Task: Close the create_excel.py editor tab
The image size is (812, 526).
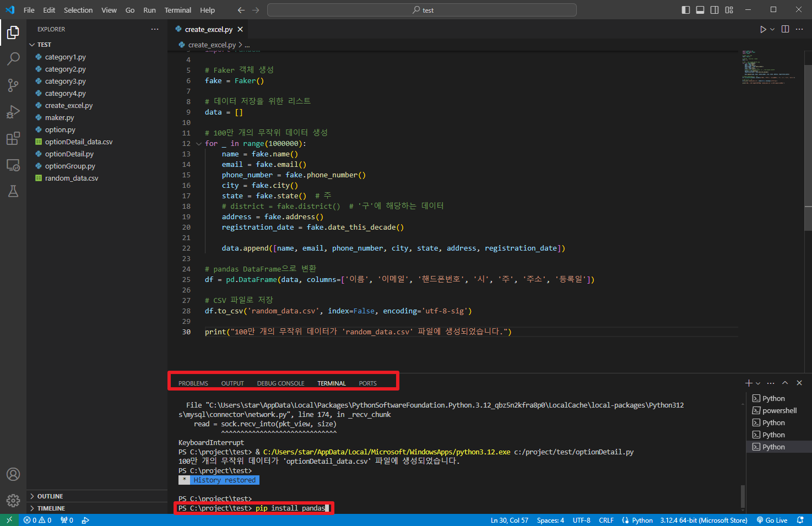Action: tap(240, 29)
